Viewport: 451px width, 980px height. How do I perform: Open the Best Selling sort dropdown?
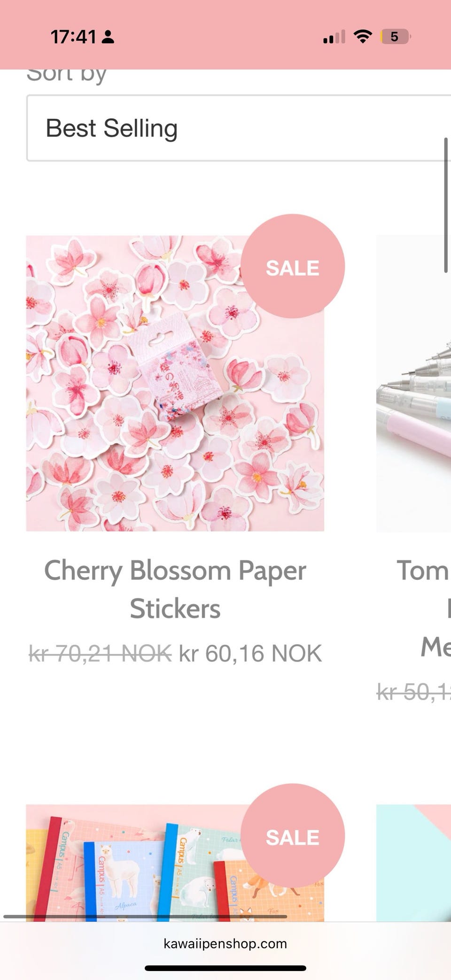click(239, 128)
